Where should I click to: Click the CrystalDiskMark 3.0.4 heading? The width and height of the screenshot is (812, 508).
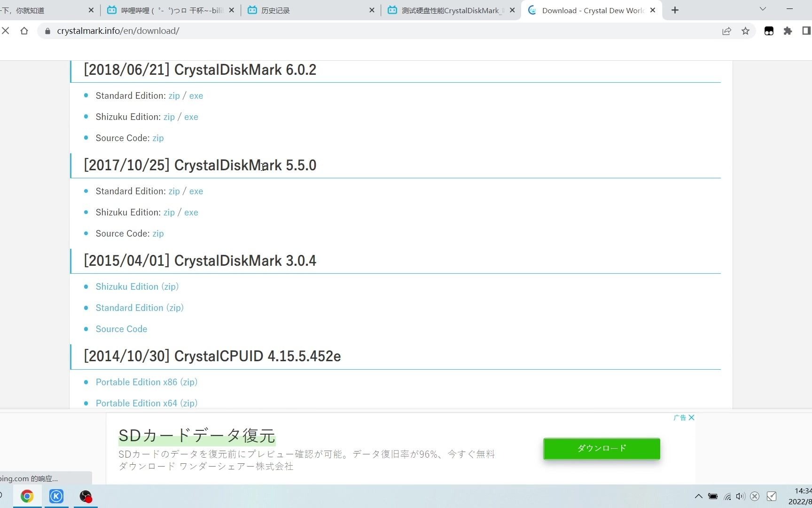click(200, 261)
